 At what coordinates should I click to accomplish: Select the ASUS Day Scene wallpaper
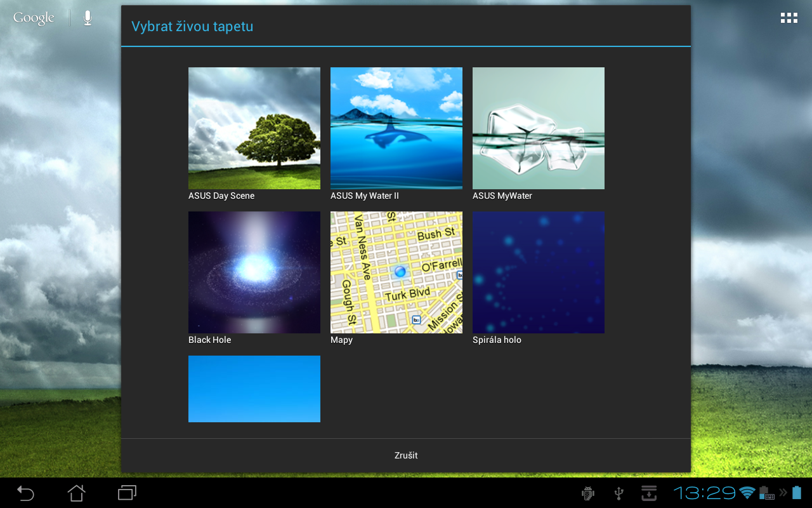[x=254, y=128]
